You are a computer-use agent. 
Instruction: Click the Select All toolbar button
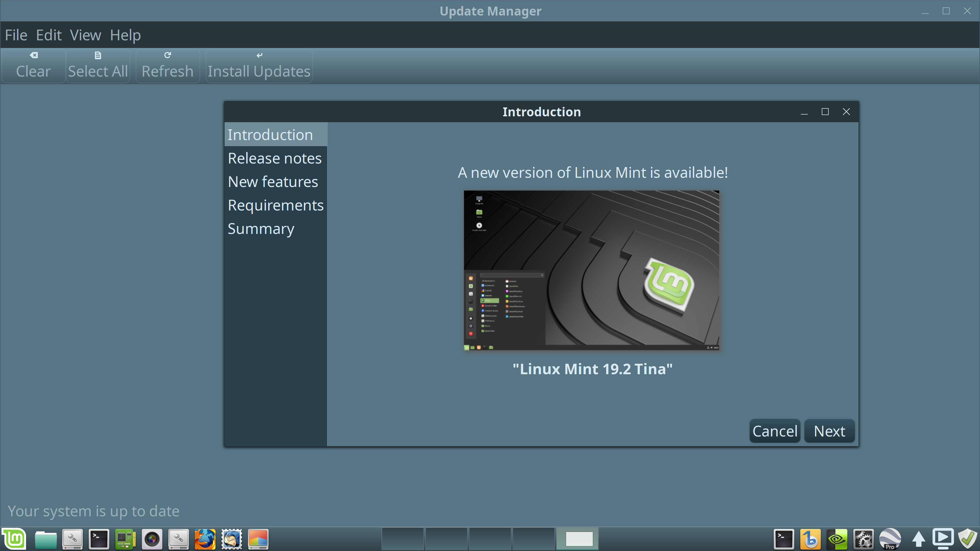coord(98,66)
